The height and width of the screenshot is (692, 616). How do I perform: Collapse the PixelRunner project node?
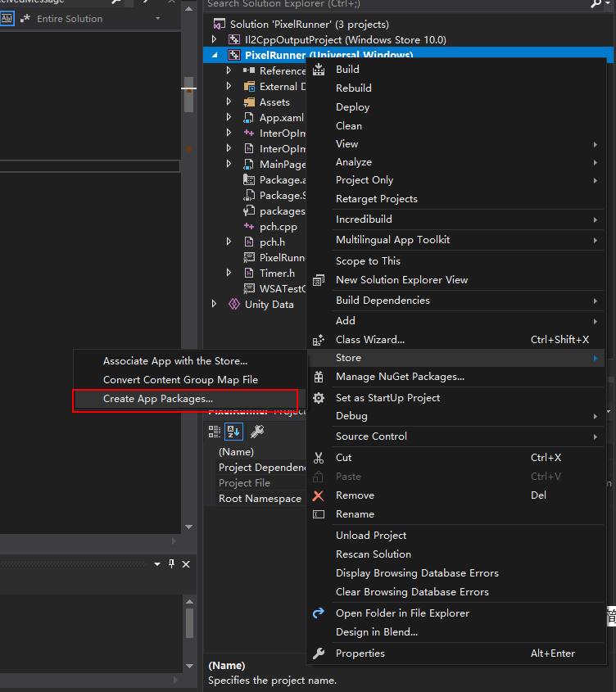(215, 56)
